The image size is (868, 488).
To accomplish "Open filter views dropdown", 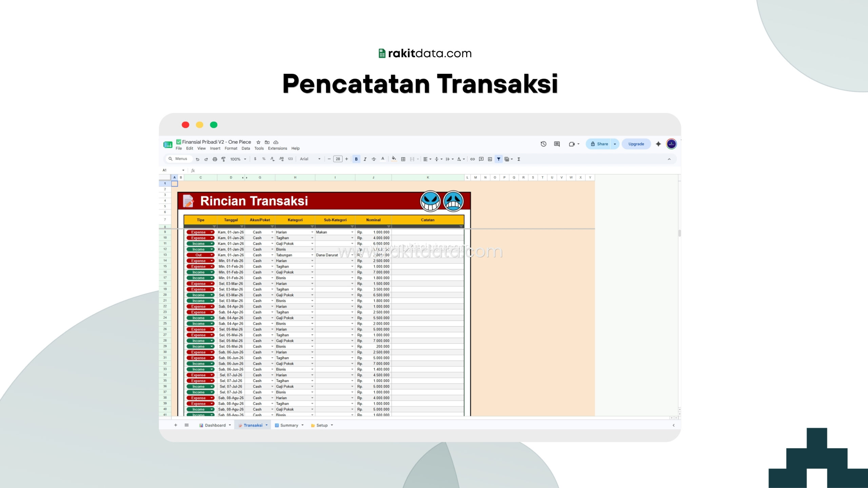I will [509, 159].
